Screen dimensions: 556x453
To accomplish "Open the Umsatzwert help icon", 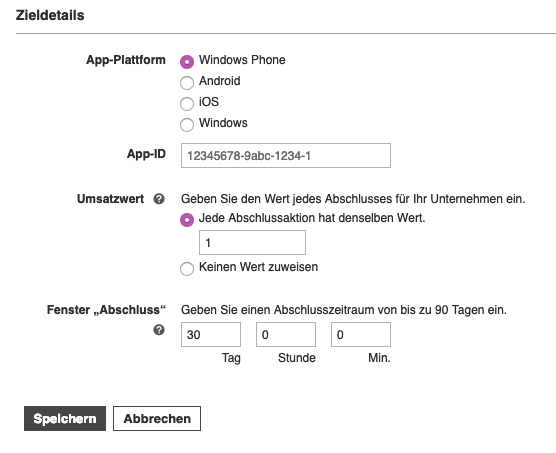I will (159, 199).
